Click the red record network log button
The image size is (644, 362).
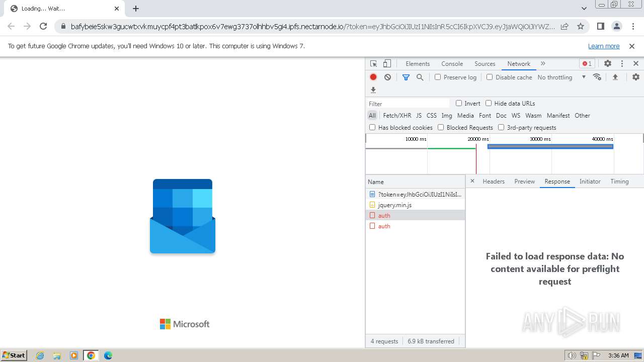coord(373,77)
